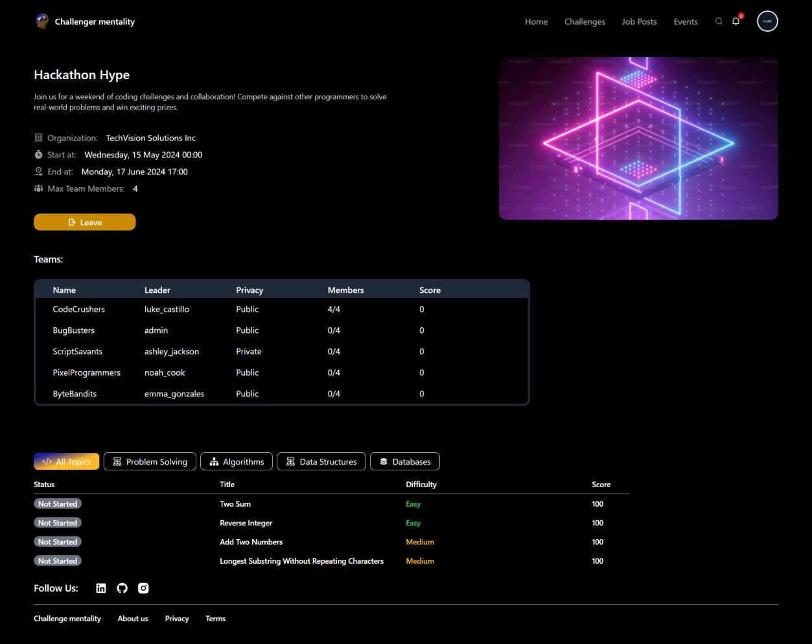Screen dimensions: 812x644
Task: Click leader noah_cook
Action: tap(165, 373)
